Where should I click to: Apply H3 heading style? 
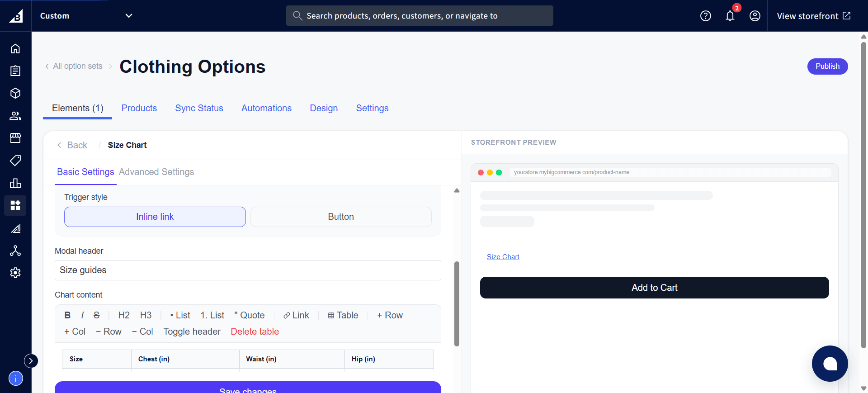coord(146,315)
